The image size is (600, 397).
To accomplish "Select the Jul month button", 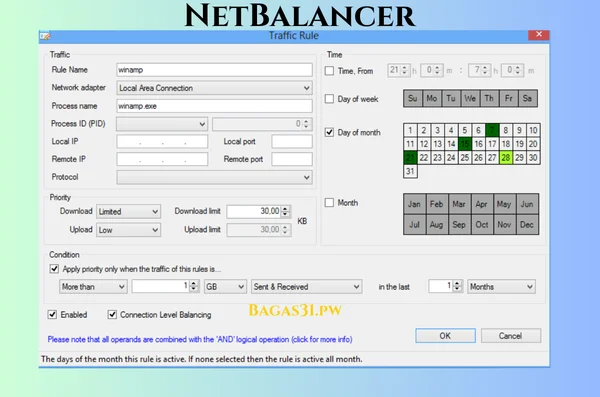I will [414, 224].
